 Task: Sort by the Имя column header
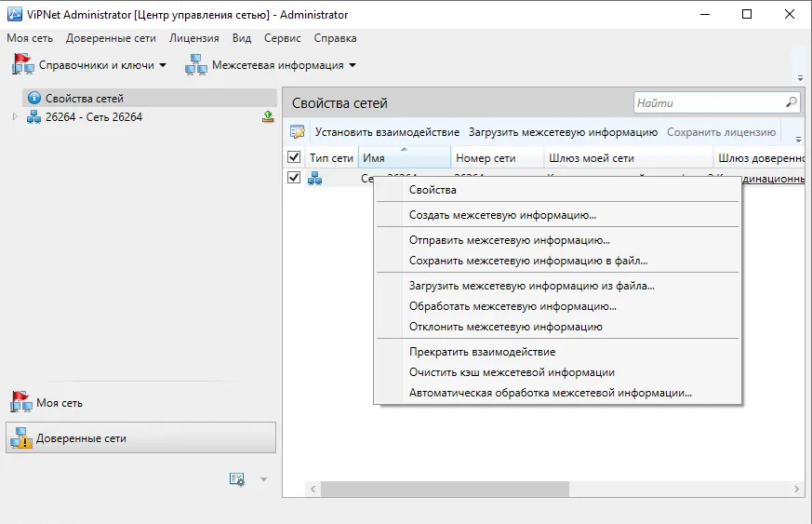405,157
